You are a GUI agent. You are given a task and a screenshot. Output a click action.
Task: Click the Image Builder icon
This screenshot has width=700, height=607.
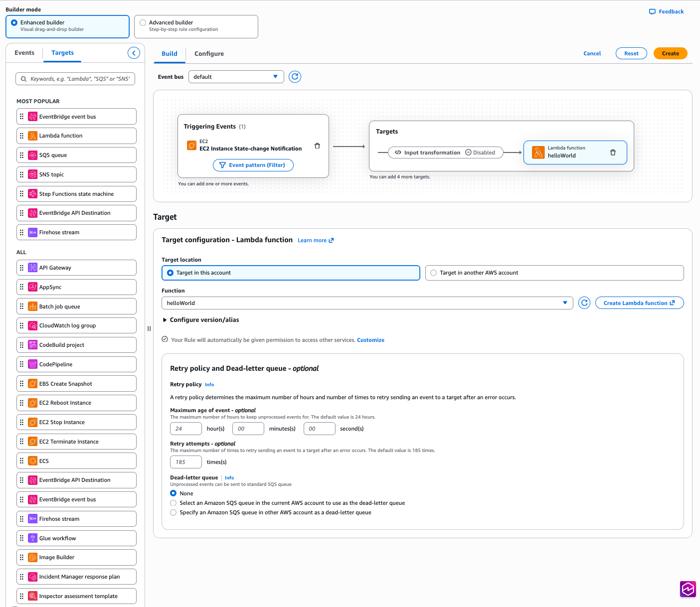(x=32, y=557)
